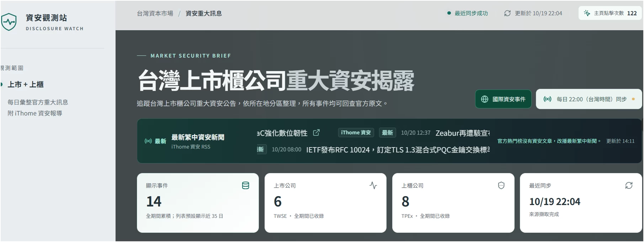Viewport: 644px width, 242px height.
Task: Click the broadcast icon beside 每日 22:00 同步
Action: point(547,99)
